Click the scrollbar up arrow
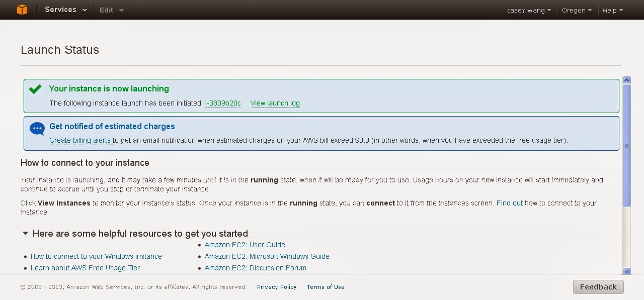The width and height of the screenshot is (644, 300). [626, 80]
